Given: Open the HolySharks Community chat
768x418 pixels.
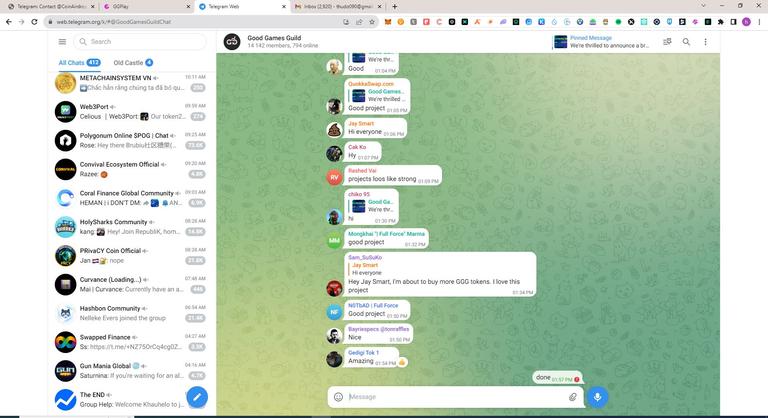Looking at the screenshot, I should [x=131, y=227].
